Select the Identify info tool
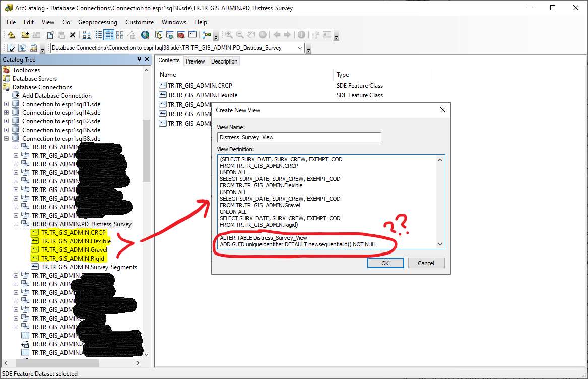Screen dimensions: 588x379 [x=301, y=35]
